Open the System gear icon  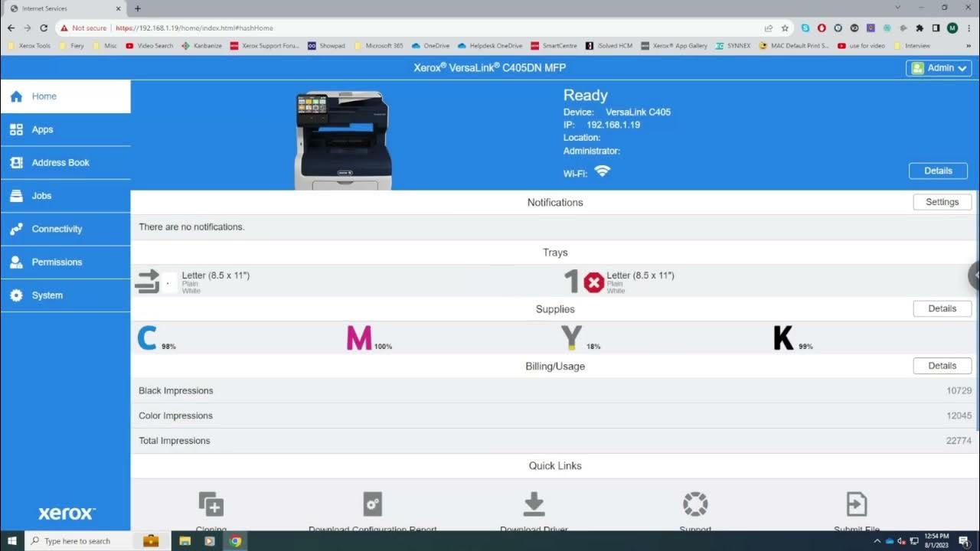16,295
